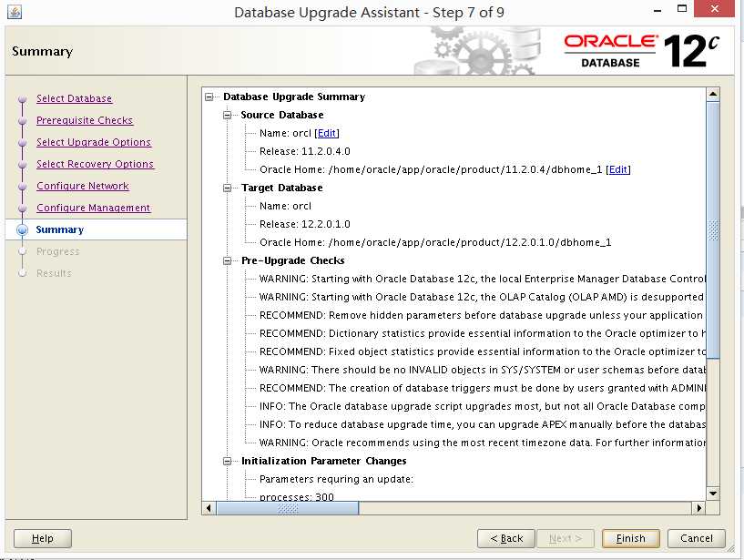Open the Select Database step
Screen dimensions: 744x560
74,98
